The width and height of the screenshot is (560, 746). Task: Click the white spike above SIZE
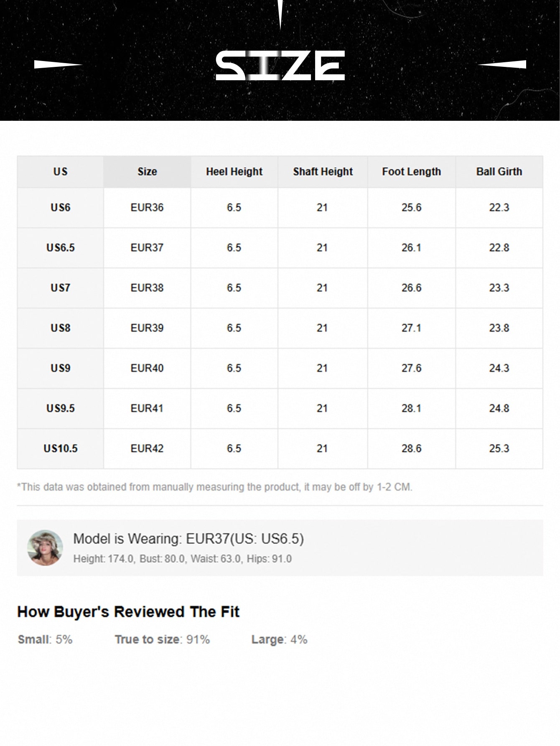pyautogui.click(x=280, y=14)
